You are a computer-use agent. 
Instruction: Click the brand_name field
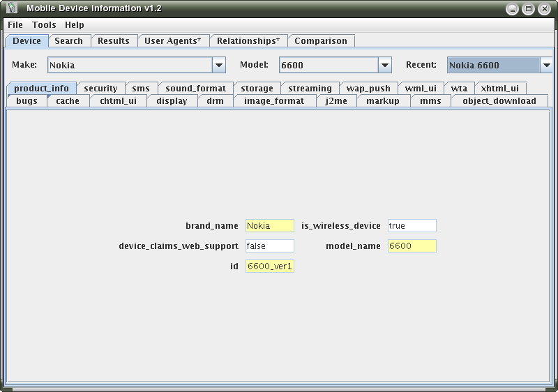(x=270, y=226)
